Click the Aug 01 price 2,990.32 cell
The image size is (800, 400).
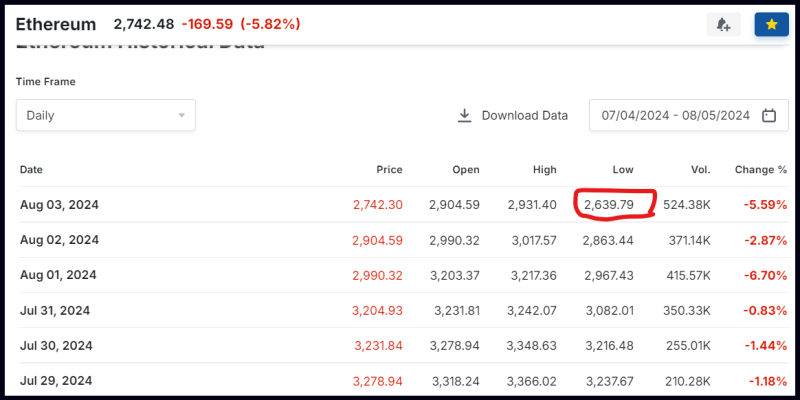click(378, 276)
